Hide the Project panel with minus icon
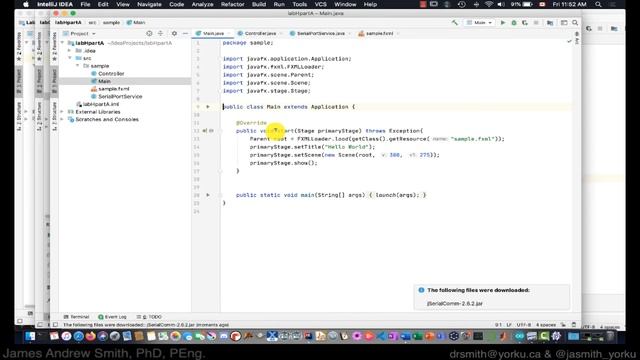The height and width of the screenshot is (360, 640). pos(185,33)
